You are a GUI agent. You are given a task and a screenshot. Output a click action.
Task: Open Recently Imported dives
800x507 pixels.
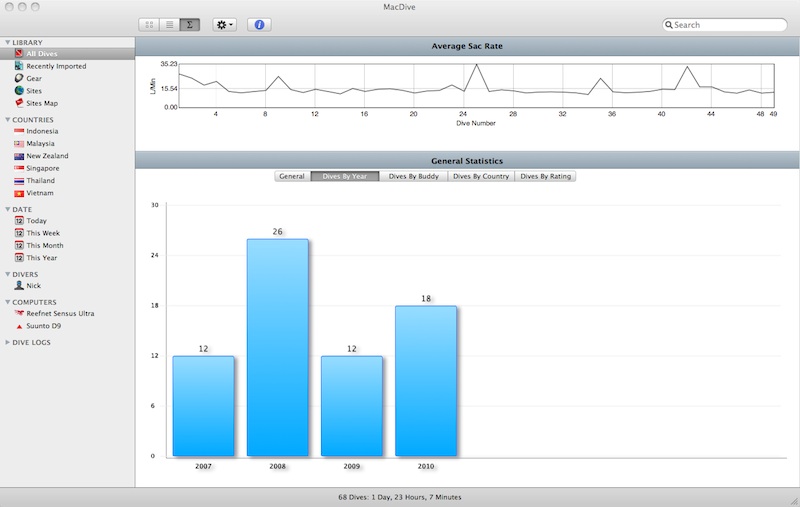point(55,66)
